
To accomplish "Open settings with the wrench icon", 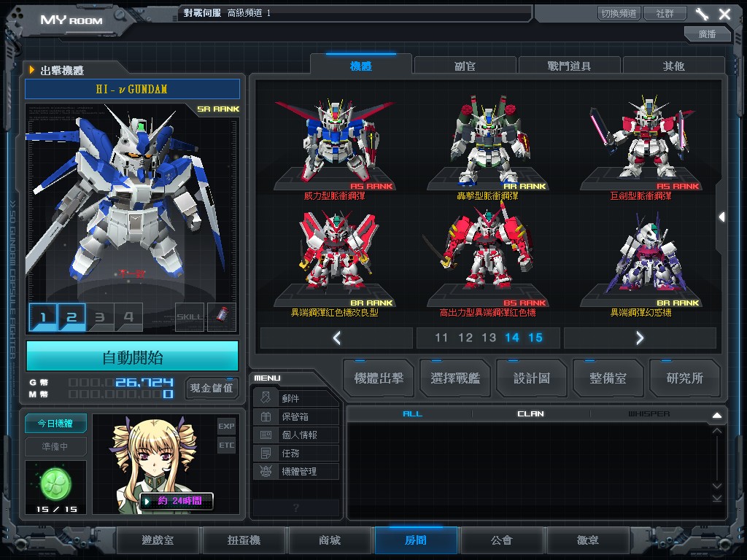I will coord(702,14).
